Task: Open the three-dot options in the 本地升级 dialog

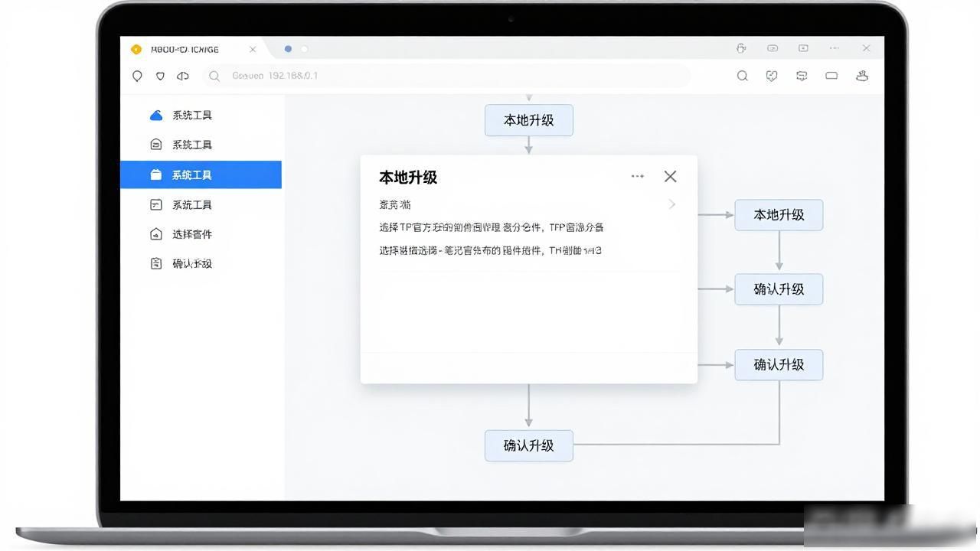Action: (637, 176)
